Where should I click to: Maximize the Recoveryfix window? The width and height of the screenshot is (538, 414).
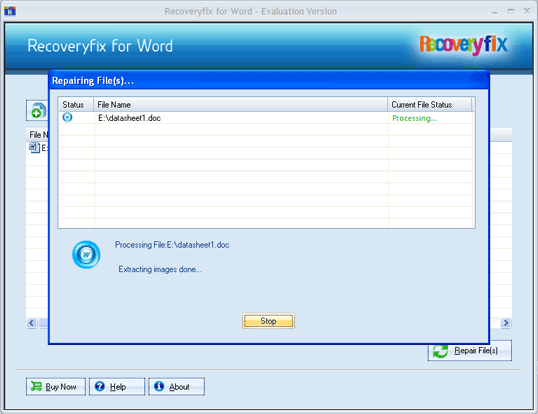pyautogui.click(x=511, y=12)
